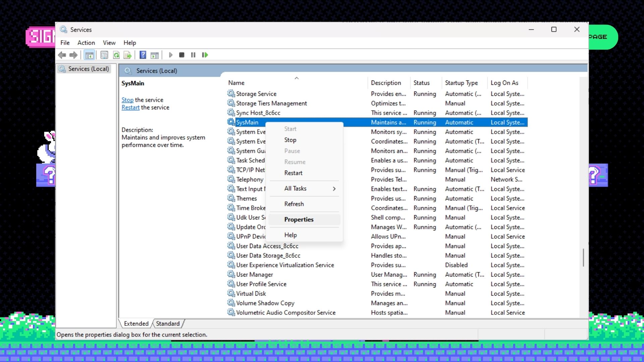Select the Virtual Disk service
This screenshot has height=362, width=644.
[x=377, y=293]
